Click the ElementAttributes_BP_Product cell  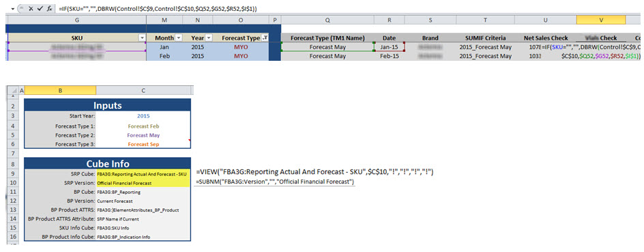pos(143,210)
